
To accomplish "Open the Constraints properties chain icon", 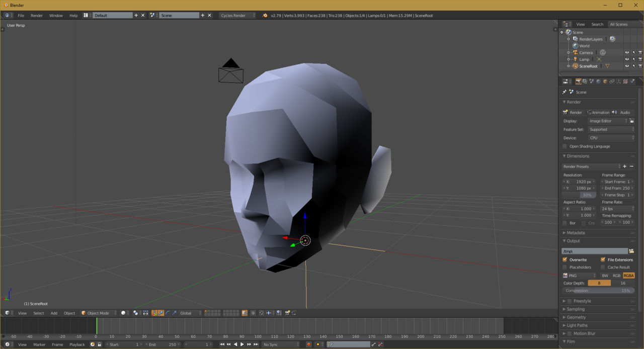I will tap(612, 81).
